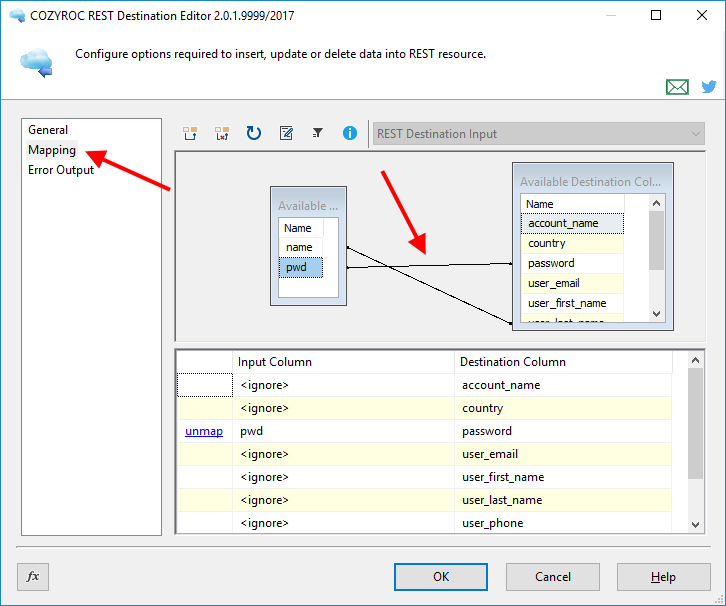Click the remove all mappings toolbar icon
Viewport: 726px width, 606px height.
point(222,133)
